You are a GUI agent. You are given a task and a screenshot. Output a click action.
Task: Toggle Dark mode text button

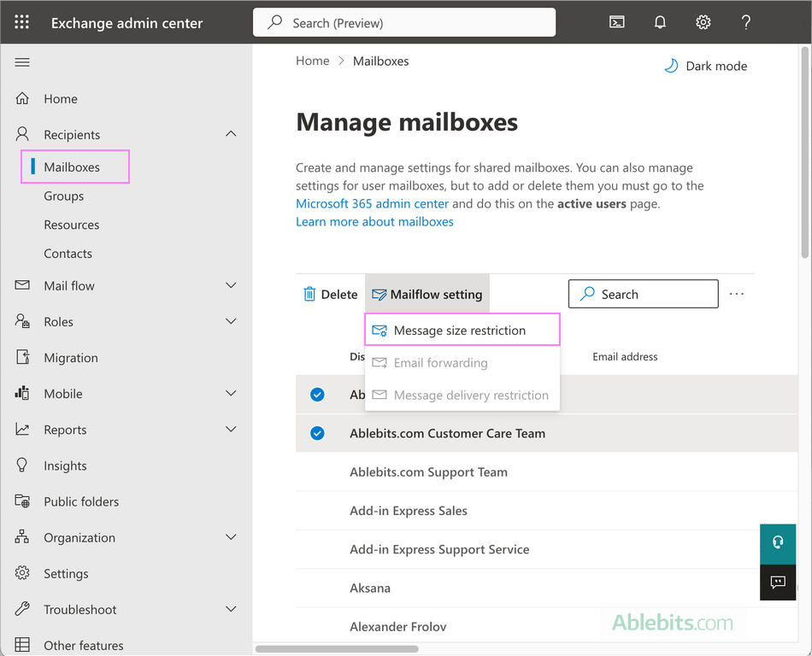point(716,67)
